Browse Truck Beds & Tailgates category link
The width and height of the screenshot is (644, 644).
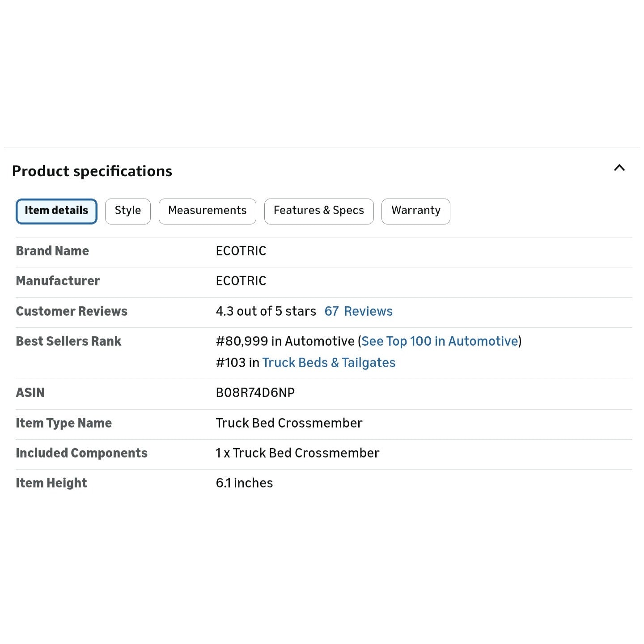(x=329, y=363)
